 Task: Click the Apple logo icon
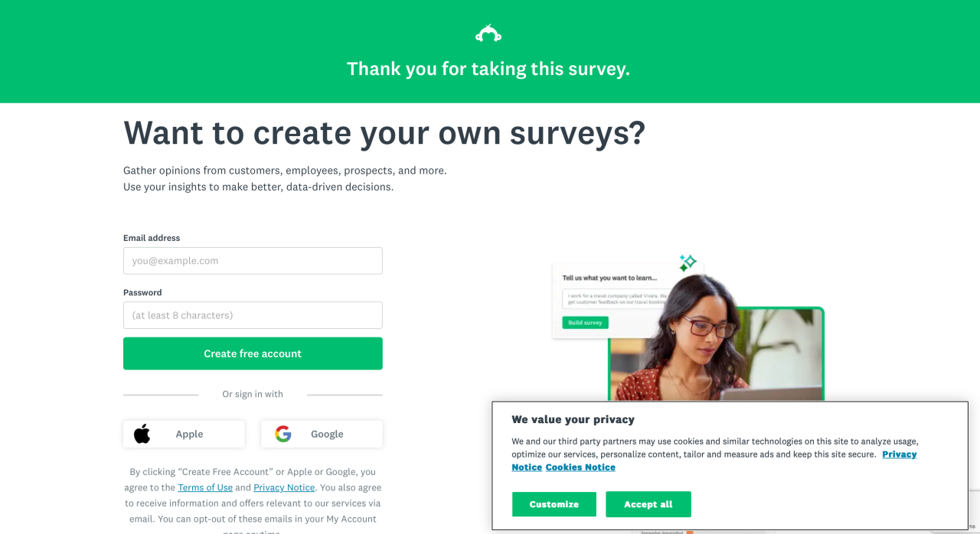(142, 434)
